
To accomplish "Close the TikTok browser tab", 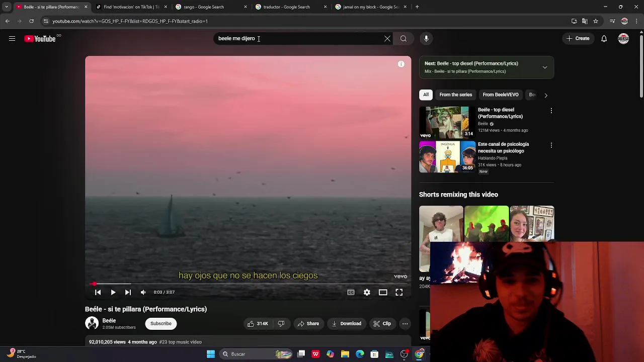I will (x=166, y=7).
